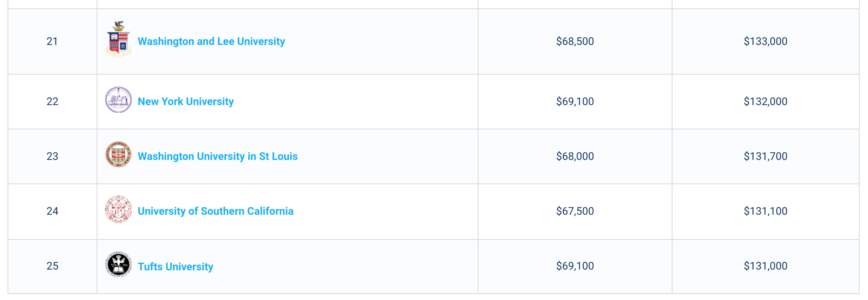The height and width of the screenshot is (300, 868).
Task: Open Washington University in St Louis link
Action: point(218,156)
